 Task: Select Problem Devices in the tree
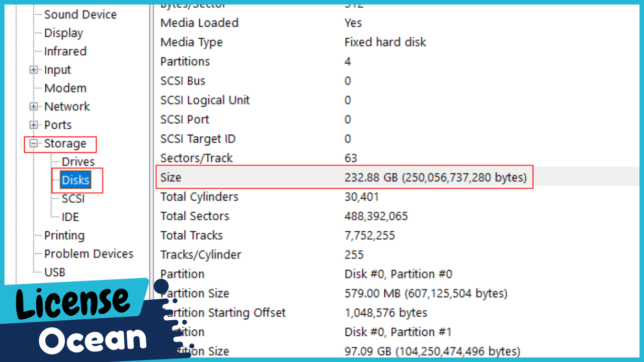point(89,254)
